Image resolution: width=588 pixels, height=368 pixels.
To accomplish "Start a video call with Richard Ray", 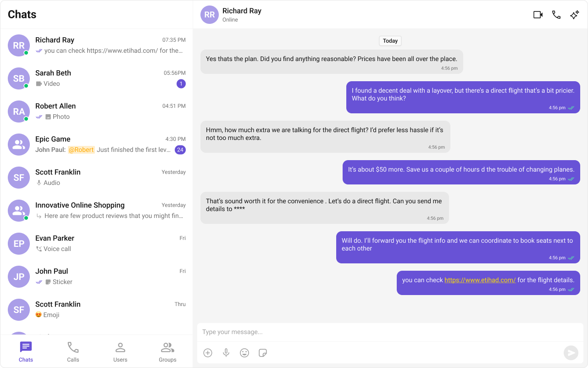I will pyautogui.click(x=538, y=15).
